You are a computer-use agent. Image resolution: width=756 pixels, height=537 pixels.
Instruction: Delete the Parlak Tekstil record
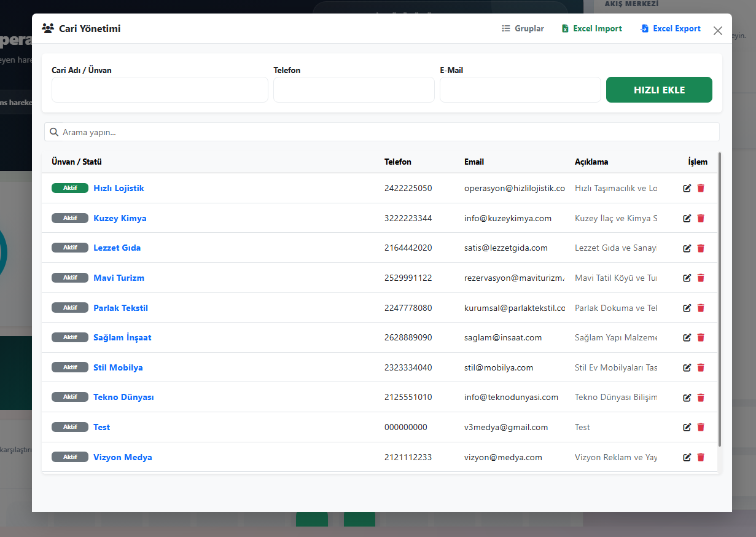701,308
